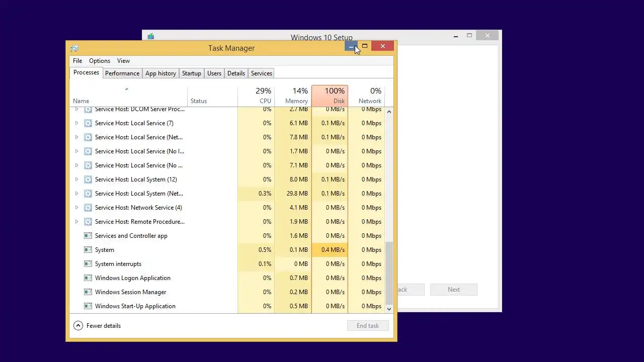Click the 0.5% CPU value for System
This screenshot has width=644, height=362.
pyautogui.click(x=265, y=250)
